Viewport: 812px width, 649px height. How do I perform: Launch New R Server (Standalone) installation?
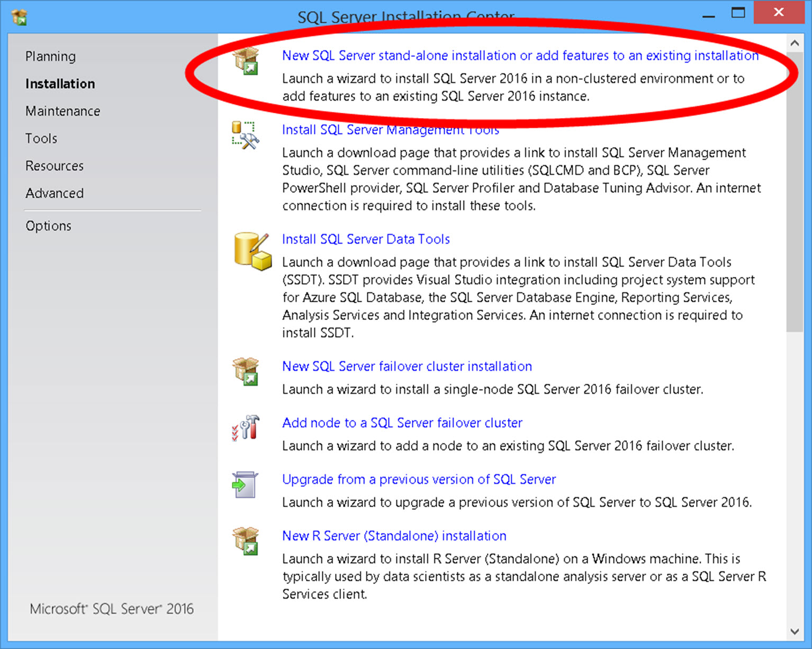(394, 536)
